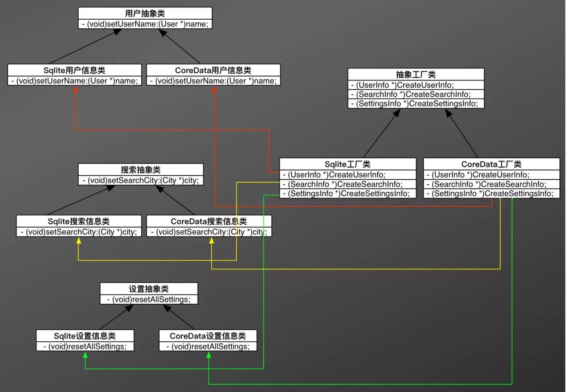Select the 搜索抽象类 class title
567x392 pixels.
pos(141,170)
